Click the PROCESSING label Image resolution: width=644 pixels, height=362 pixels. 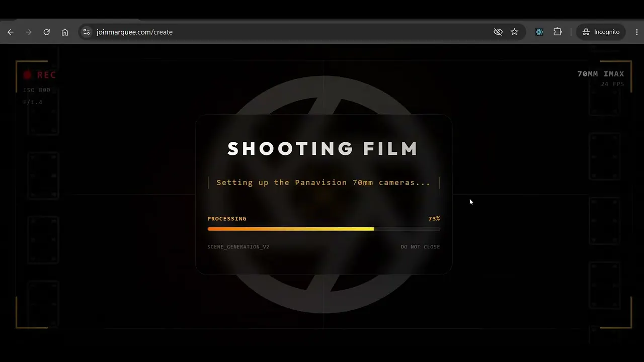tap(227, 219)
